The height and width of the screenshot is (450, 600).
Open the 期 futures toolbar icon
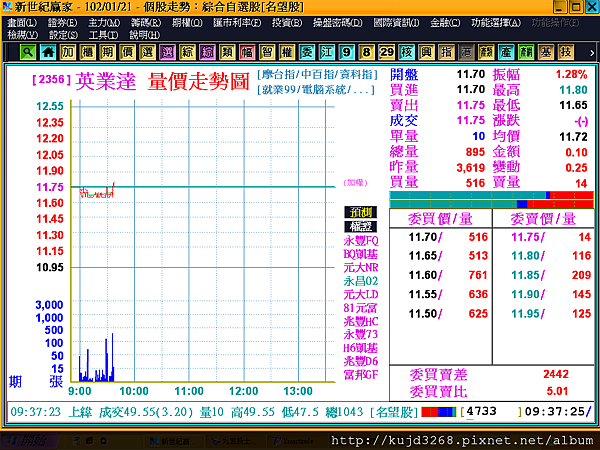[x=108, y=52]
